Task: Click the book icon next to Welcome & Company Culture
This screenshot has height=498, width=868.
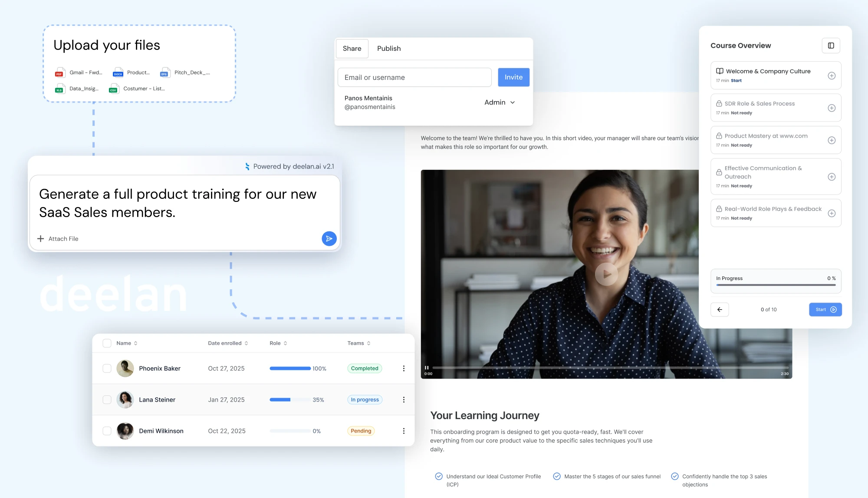Action: coord(720,71)
